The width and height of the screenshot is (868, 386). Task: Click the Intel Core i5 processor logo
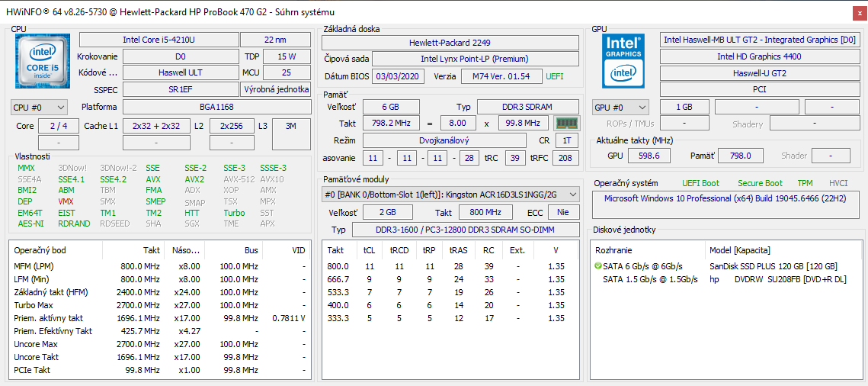[x=43, y=63]
